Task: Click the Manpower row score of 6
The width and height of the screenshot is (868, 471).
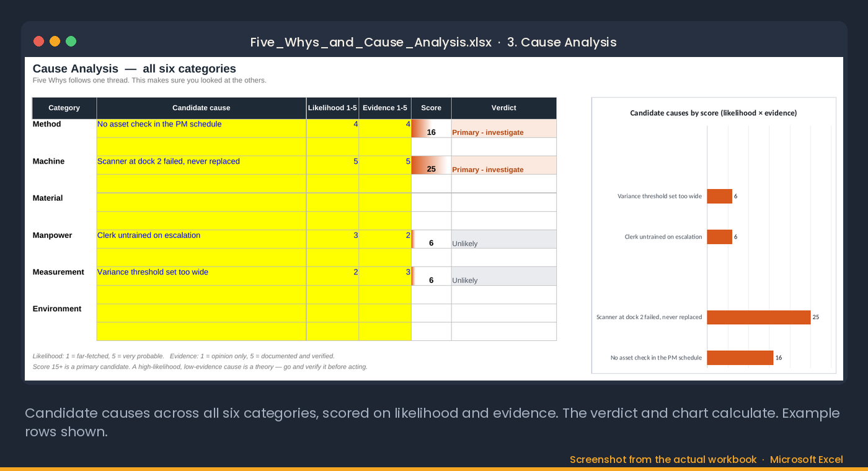Action: [x=431, y=239]
